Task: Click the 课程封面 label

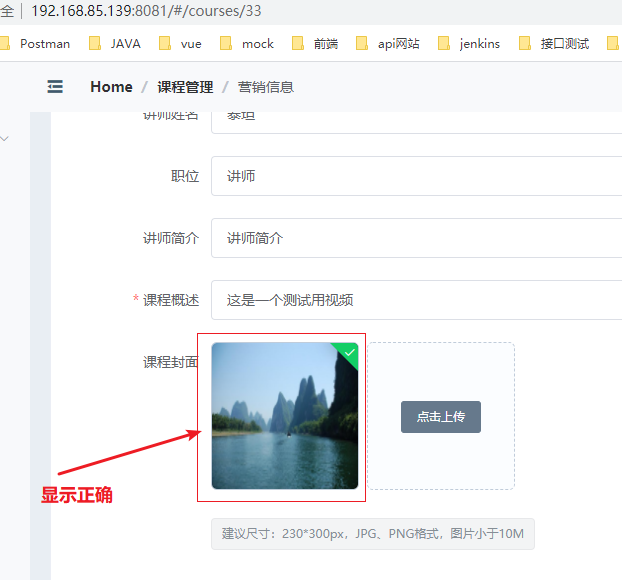Action: 171,362
